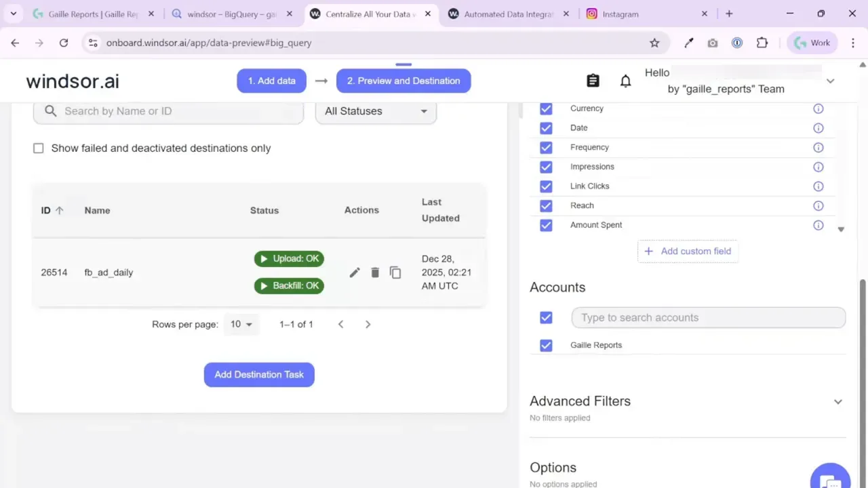Open the All Statuses dropdown
The height and width of the screenshot is (488, 868).
pos(376,111)
